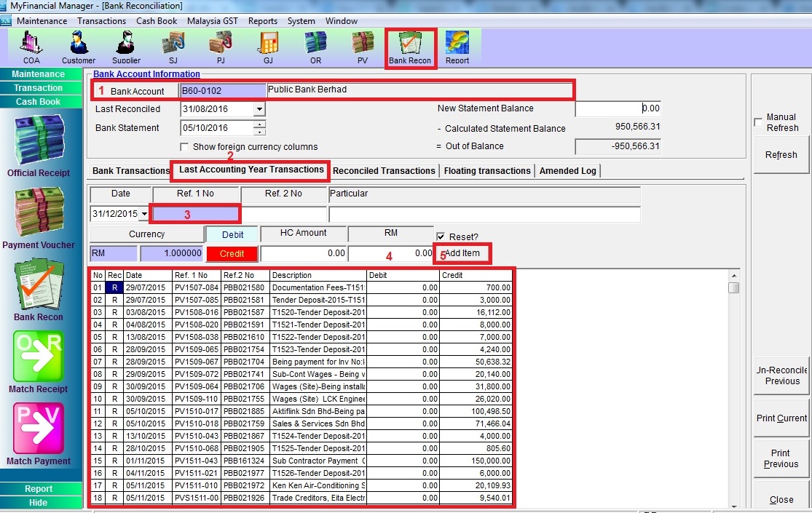The height and width of the screenshot is (513, 812).
Task: Open the transaction Date dropdown arrow
Action: 145,214
